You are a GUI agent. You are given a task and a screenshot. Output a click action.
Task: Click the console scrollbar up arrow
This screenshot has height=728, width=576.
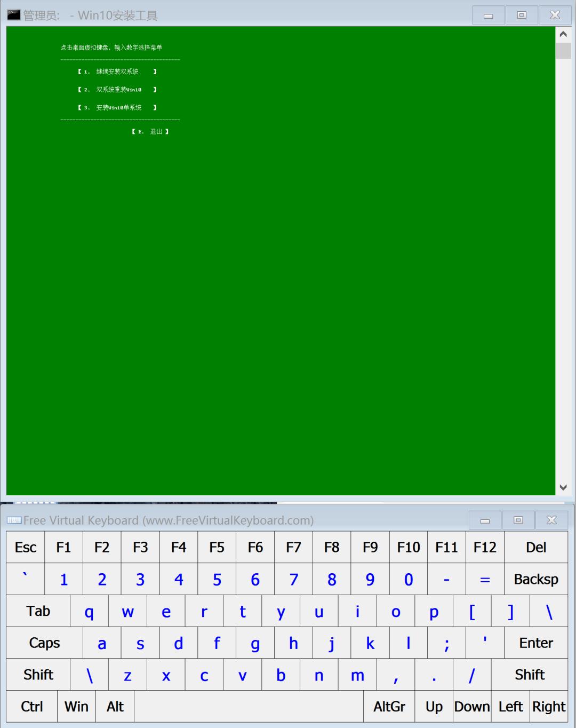click(563, 34)
